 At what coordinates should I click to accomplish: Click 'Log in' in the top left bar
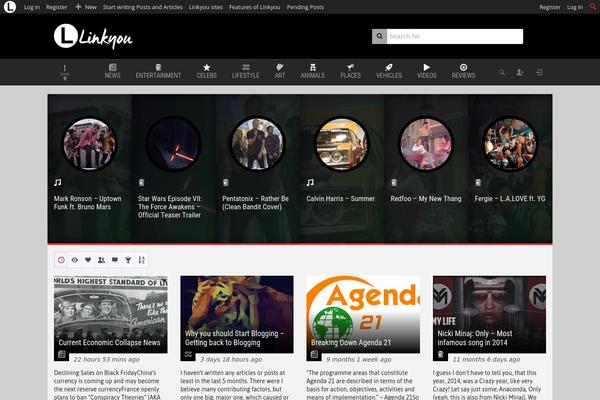point(32,7)
